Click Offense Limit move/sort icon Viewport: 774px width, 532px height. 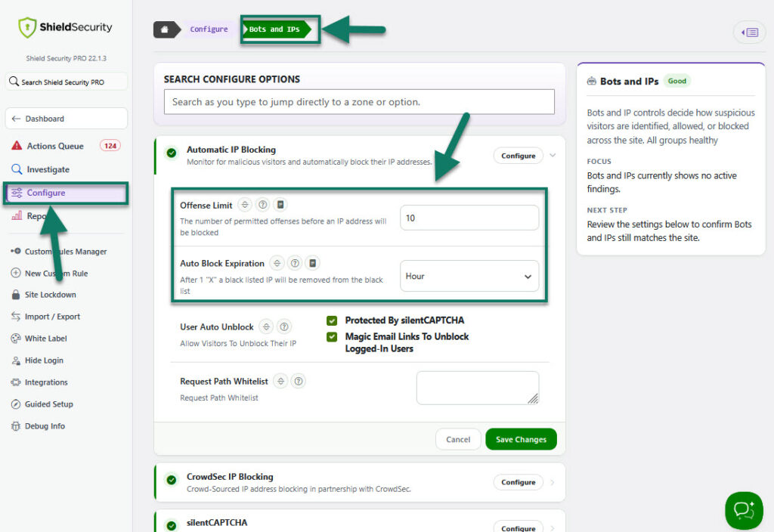click(245, 204)
